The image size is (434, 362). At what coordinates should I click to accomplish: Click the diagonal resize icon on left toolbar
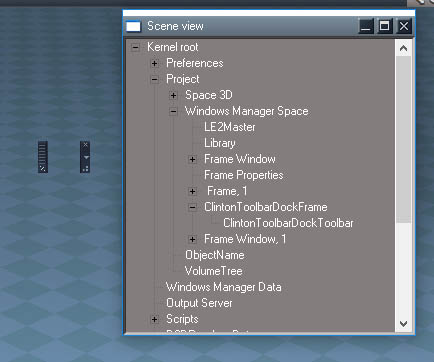point(43,169)
